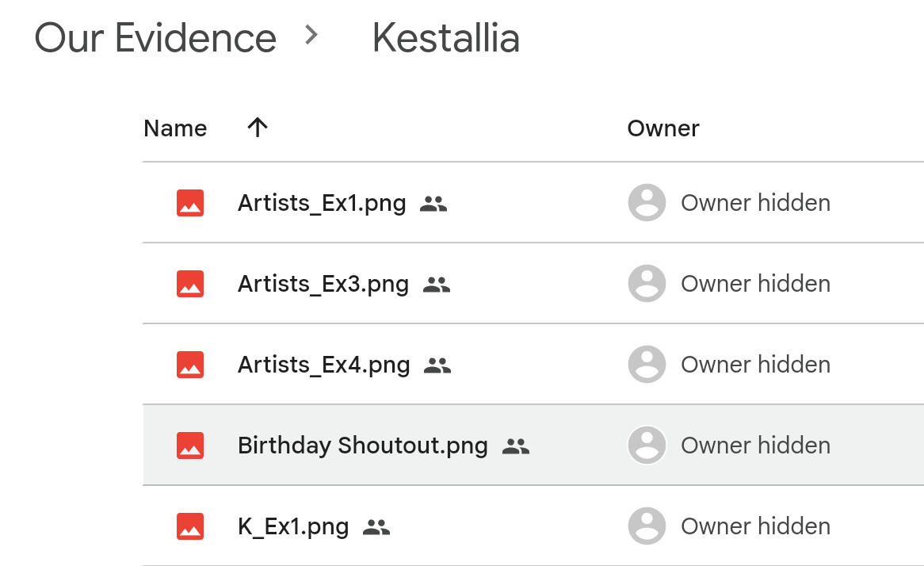924x566 pixels.
Task: Open the Kestallia folder breadcrumb
Action: click(x=445, y=37)
